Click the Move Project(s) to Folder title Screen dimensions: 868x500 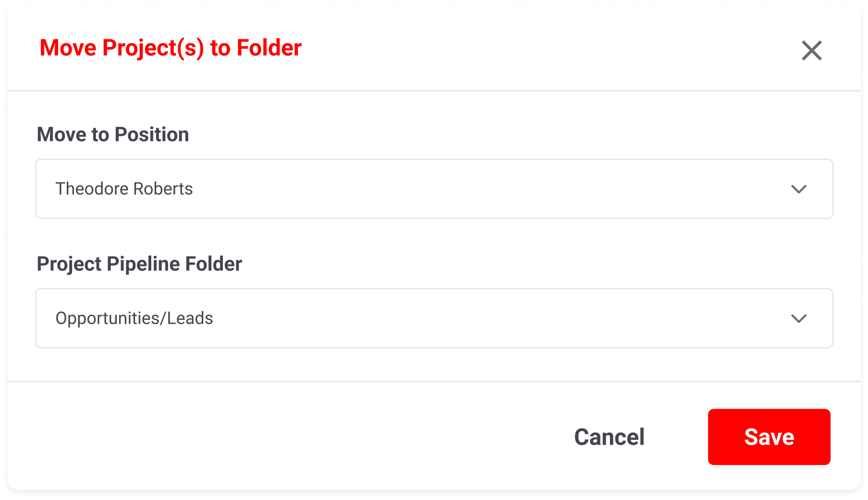pos(171,48)
